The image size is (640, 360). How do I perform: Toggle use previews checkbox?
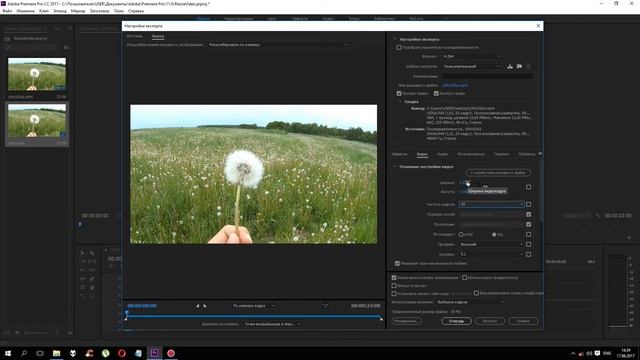[464, 278]
